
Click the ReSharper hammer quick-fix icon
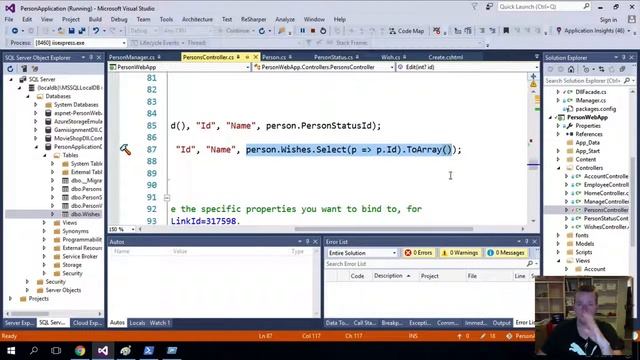(x=125, y=150)
